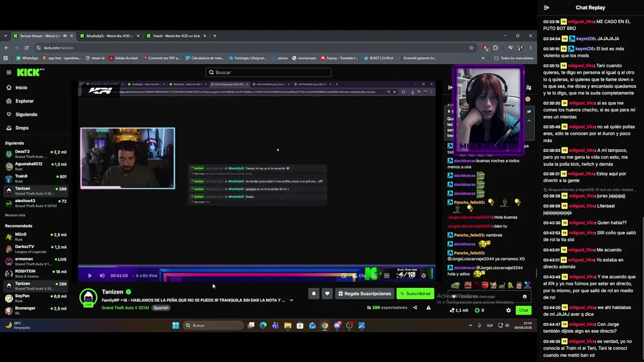This screenshot has width=644, height=362.
Task: Open srmomex recommended channel
Action: click(x=35, y=261)
